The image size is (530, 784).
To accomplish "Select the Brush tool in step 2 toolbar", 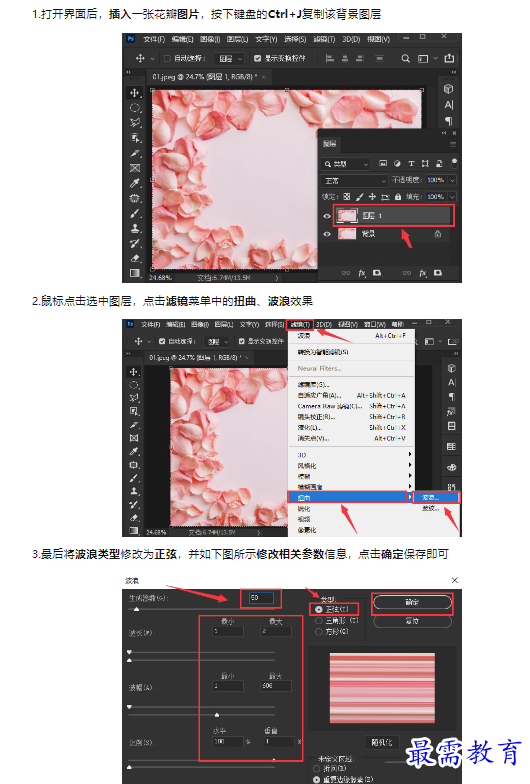I will pyautogui.click(x=134, y=478).
